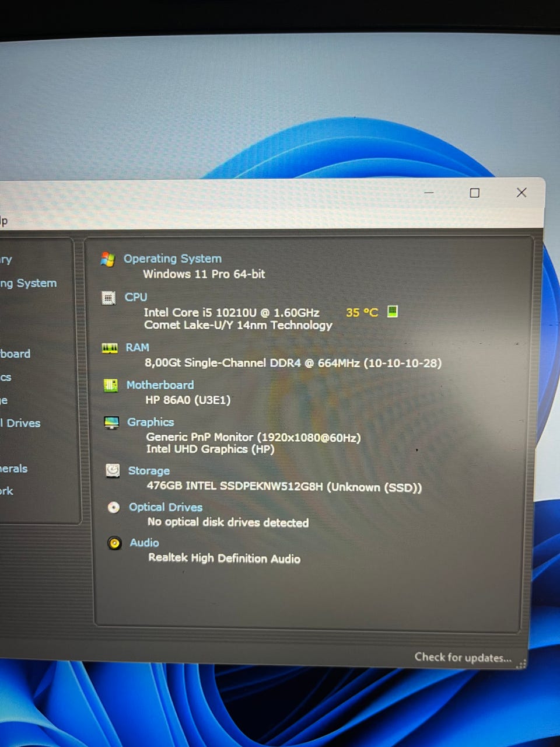Click Check for updates link

click(x=463, y=658)
